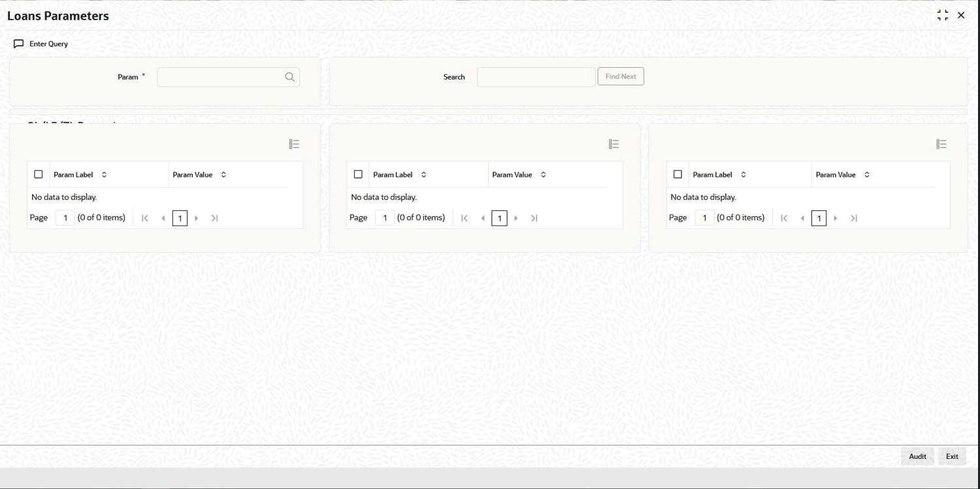Sort Param Value column in right grid
This screenshot has width=980, height=489.
[x=867, y=175]
